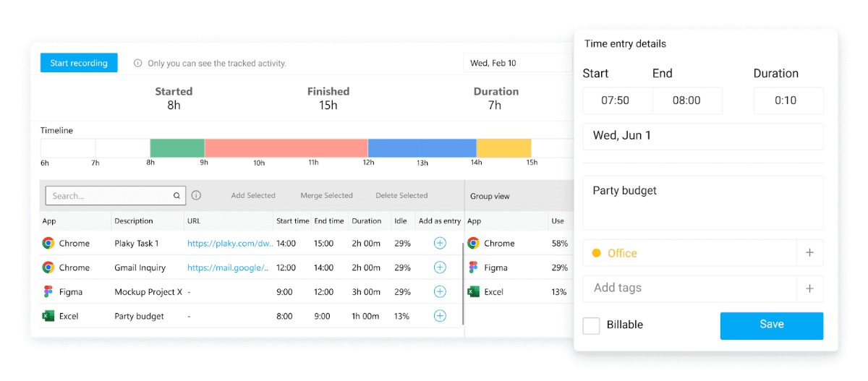Click the Mockup Project X description cell
This screenshot has height=381, width=868.
click(148, 292)
